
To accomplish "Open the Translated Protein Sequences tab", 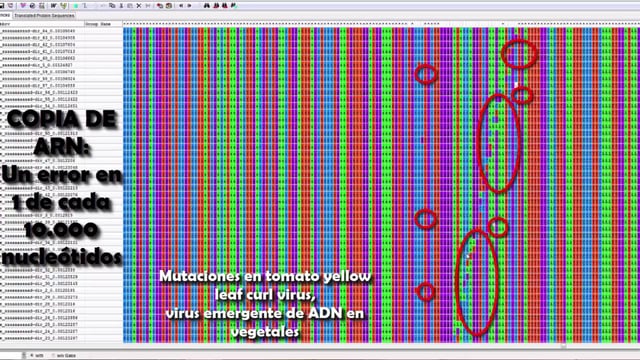I will point(44,16).
